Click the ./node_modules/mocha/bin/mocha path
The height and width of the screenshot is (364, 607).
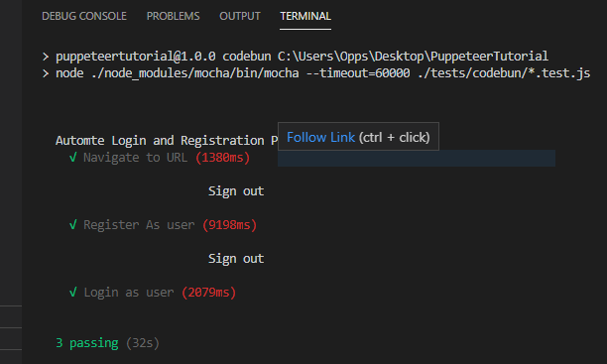point(195,73)
